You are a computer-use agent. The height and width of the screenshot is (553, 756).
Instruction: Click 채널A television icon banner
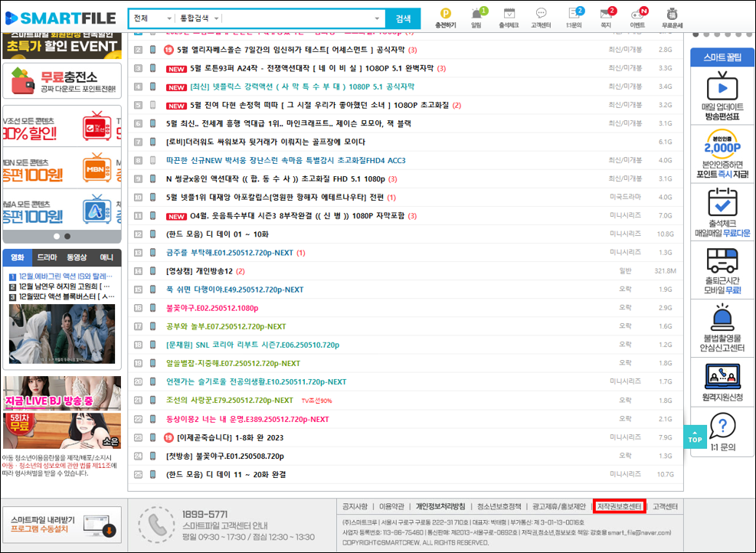pos(97,209)
